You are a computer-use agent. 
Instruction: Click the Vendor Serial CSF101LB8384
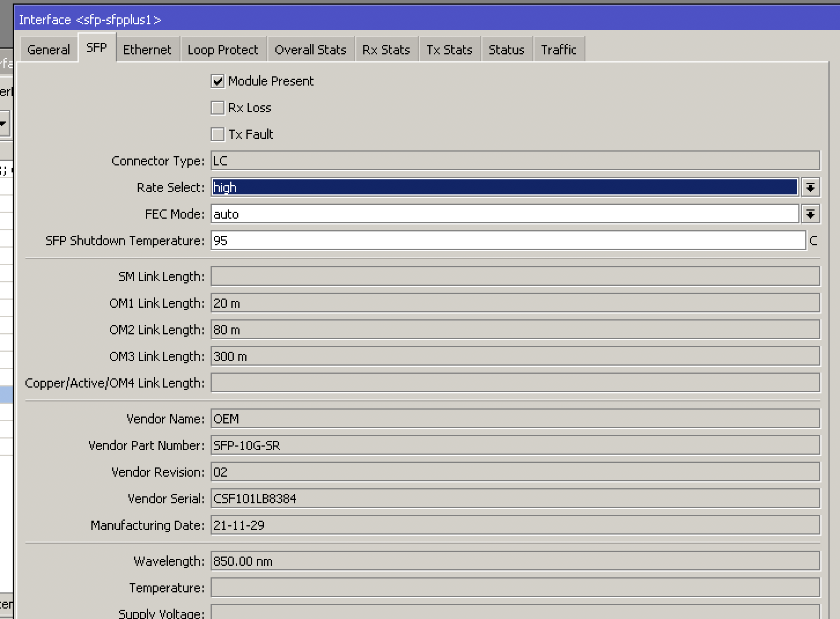(515, 499)
